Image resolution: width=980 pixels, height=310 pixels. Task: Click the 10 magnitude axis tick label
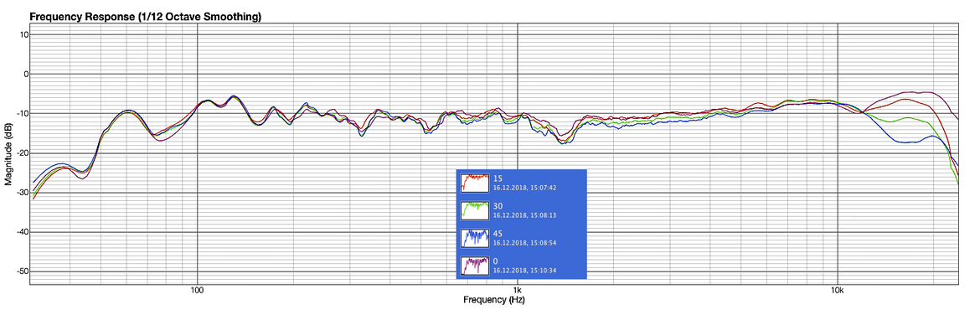click(24, 34)
